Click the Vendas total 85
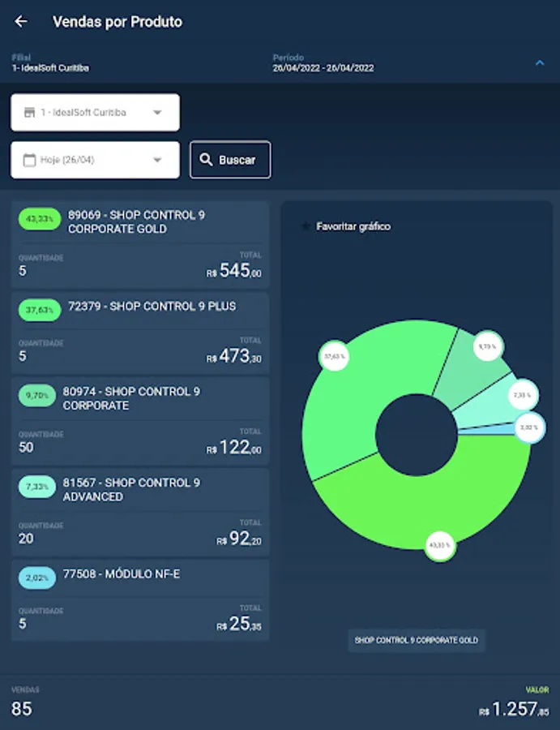This screenshot has height=730, width=560. tap(22, 709)
